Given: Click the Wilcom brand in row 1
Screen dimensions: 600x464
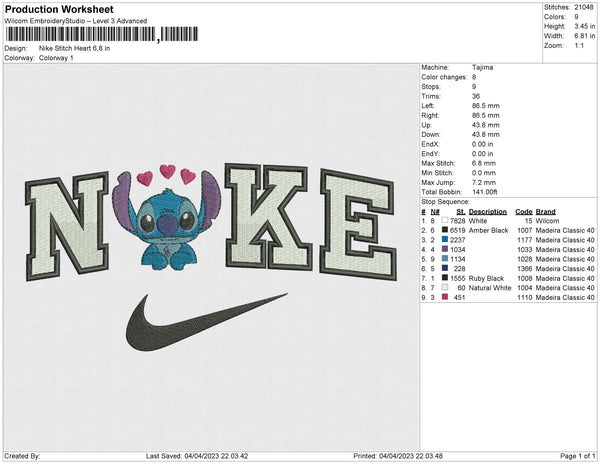Looking at the screenshot, I should (547, 221).
